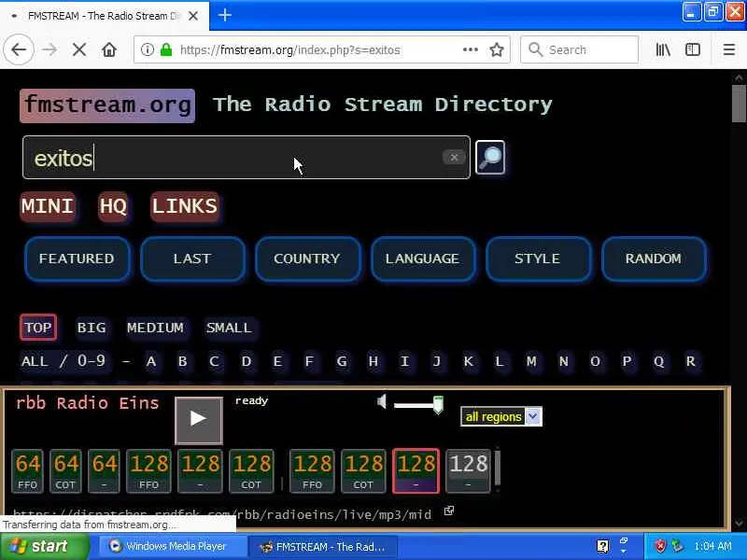The width and height of the screenshot is (747, 560).
Task: Select the MEDIUM size filter
Action: click(x=155, y=328)
